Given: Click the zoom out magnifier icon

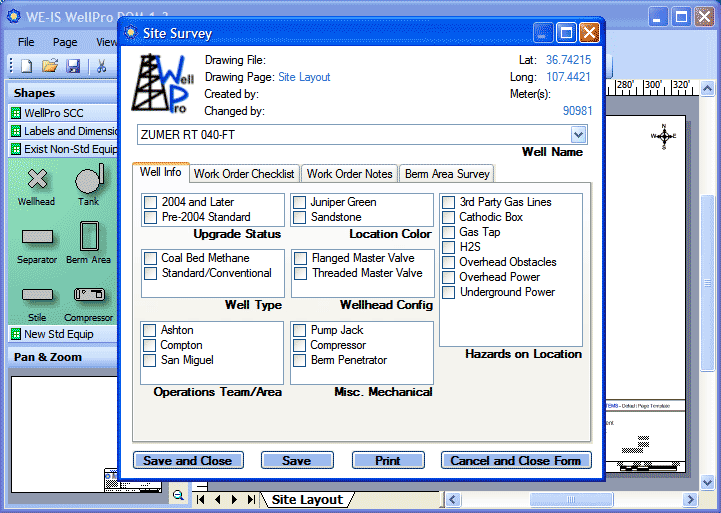Looking at the screenshot, I should (178, 496).
